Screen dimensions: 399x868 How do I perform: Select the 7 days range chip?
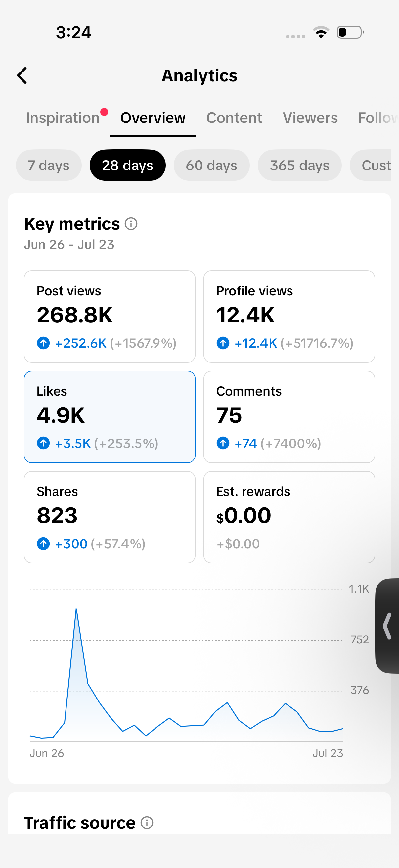click(x=49, y=165)
